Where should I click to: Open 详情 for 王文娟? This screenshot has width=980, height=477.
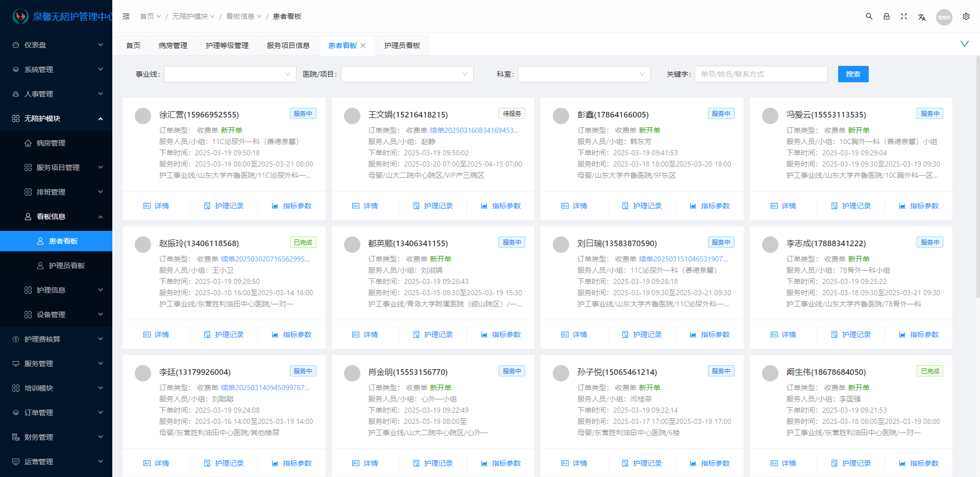pos(365,206)
